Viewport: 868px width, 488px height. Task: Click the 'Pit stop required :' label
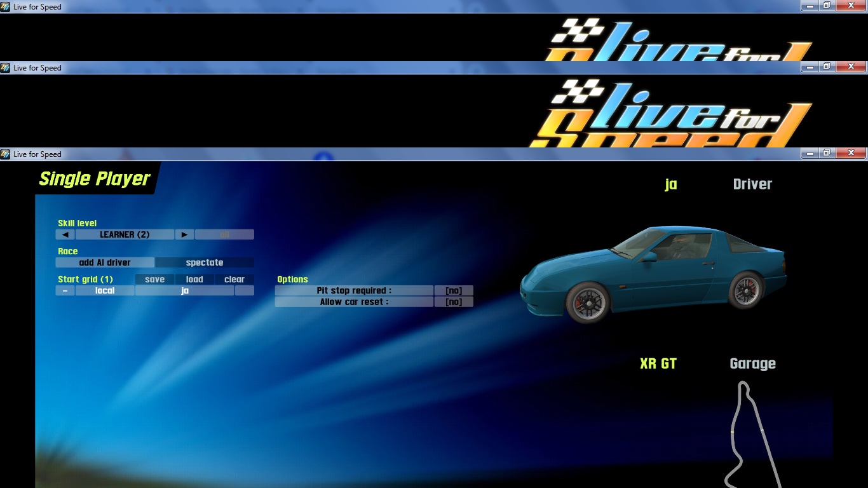tap(354, 290)
